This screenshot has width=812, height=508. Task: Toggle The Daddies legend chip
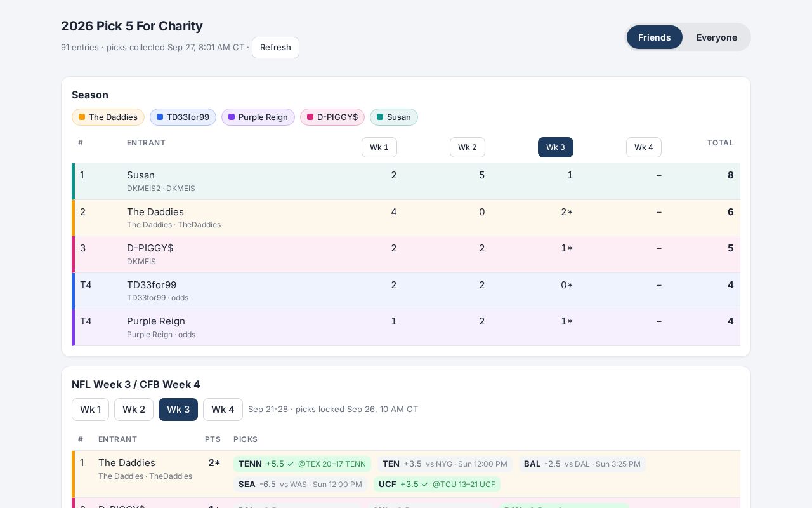pos(108,117)
